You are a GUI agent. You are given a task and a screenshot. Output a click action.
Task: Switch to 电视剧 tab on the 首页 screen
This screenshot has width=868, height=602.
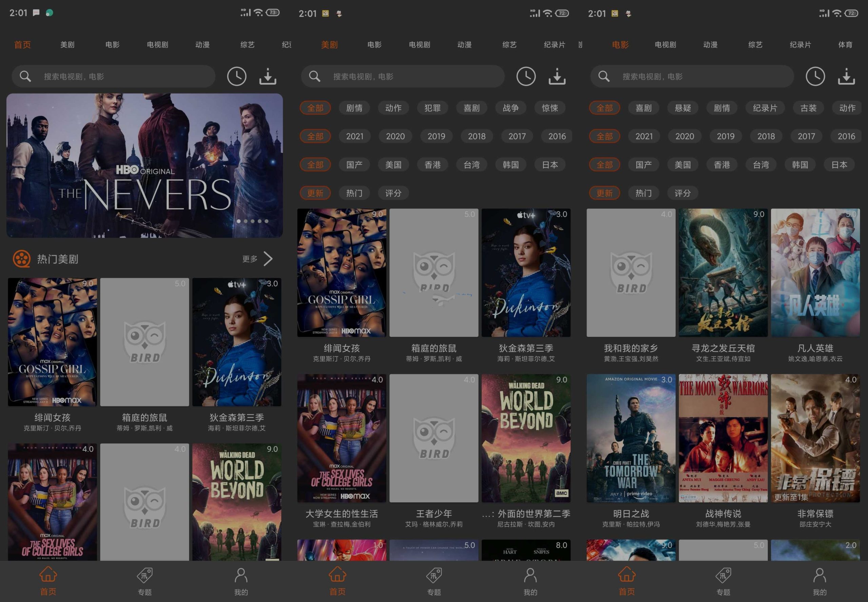pos(157,44)
